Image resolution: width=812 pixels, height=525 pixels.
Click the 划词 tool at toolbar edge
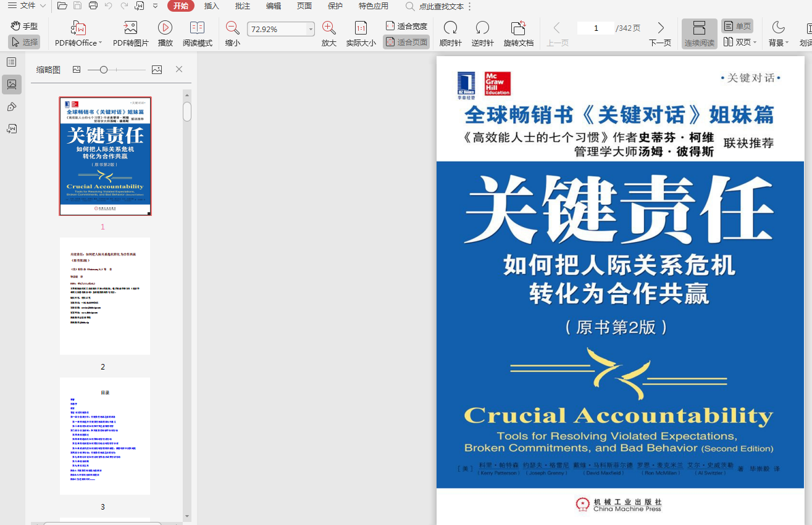point(805,34)
